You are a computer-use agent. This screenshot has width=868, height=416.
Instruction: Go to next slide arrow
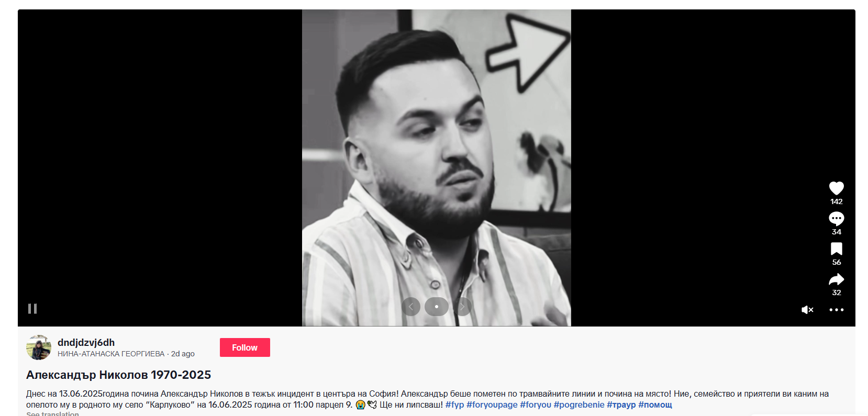pos(462,307)
